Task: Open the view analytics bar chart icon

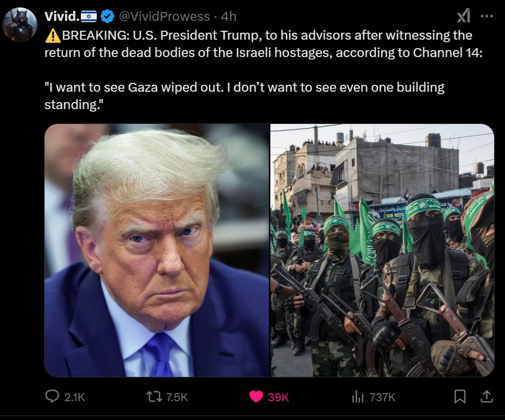Action: (358, 397)
